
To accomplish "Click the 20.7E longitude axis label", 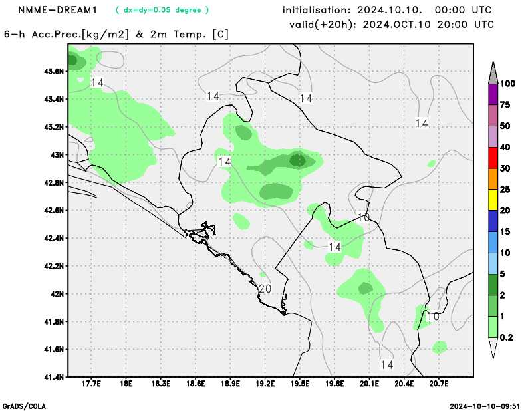I will pos(439,384).
